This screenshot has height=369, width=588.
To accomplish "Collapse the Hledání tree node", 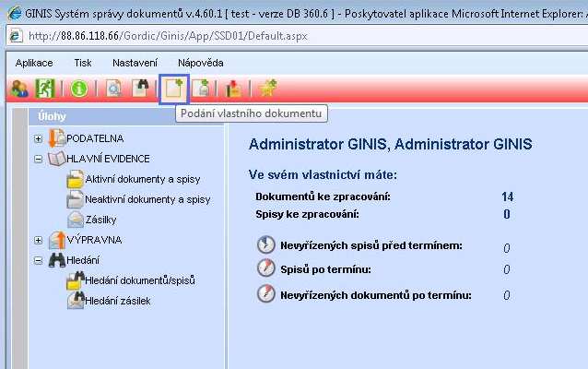I will point(38,260).
